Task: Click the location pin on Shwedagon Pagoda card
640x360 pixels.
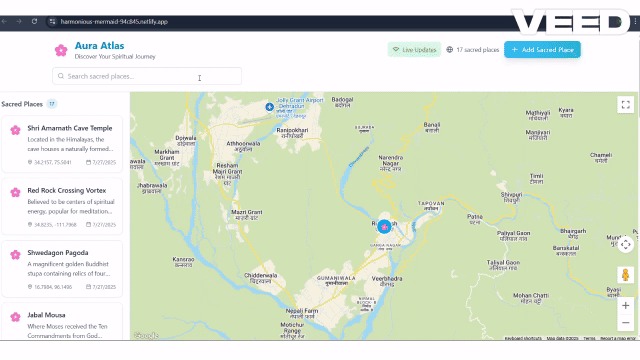Action: 30,287
